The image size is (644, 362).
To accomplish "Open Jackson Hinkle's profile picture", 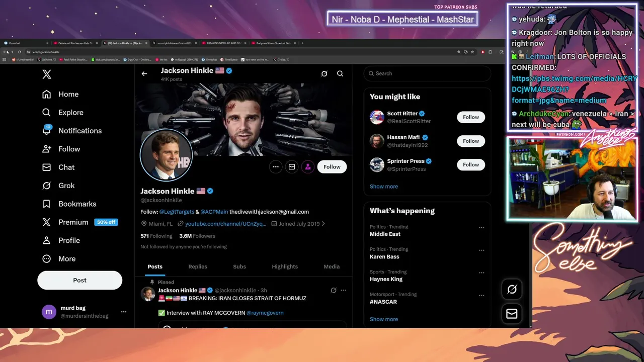I will pyautogui.click(x=166, y=155).
